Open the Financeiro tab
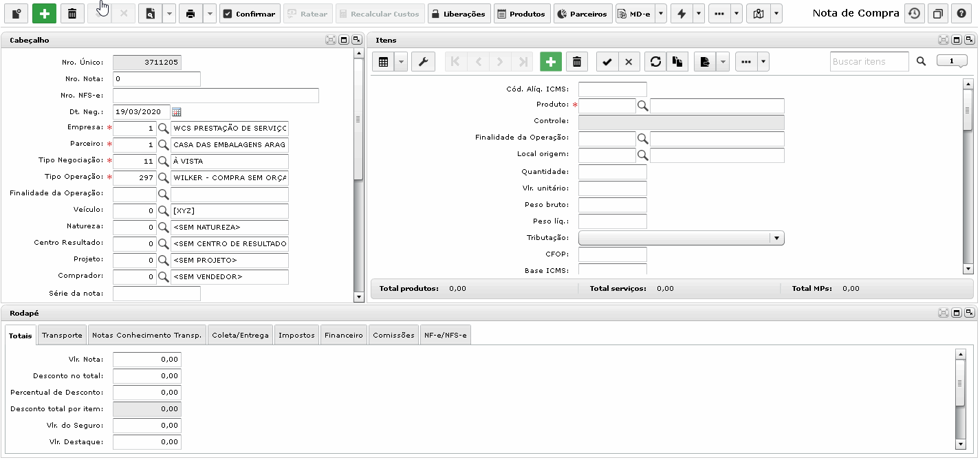980x460 pixels. (344, 336)
